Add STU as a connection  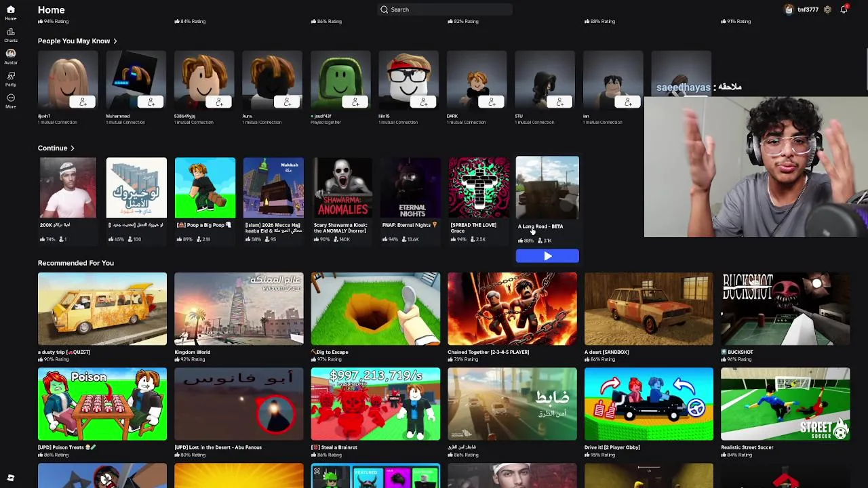pos(559,102)
